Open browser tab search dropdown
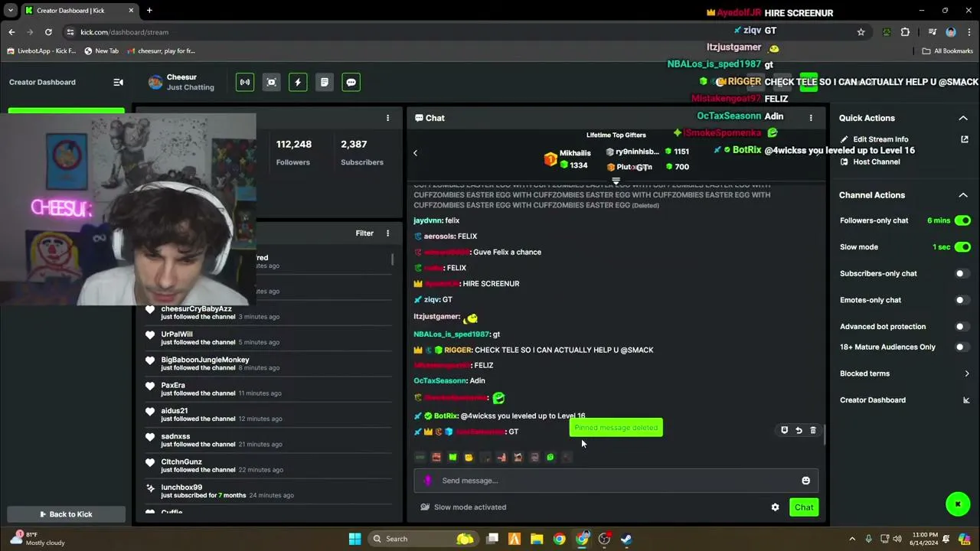 [x=11, y=11]
